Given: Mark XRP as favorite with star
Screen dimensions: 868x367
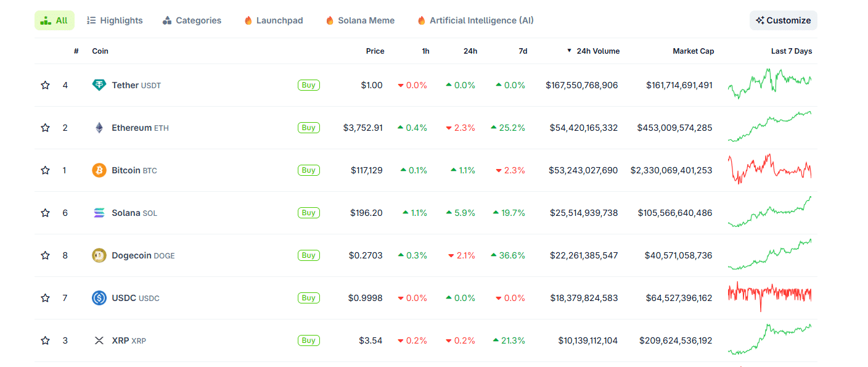Looking at the screenshot, I should click(x=45, y=340).
